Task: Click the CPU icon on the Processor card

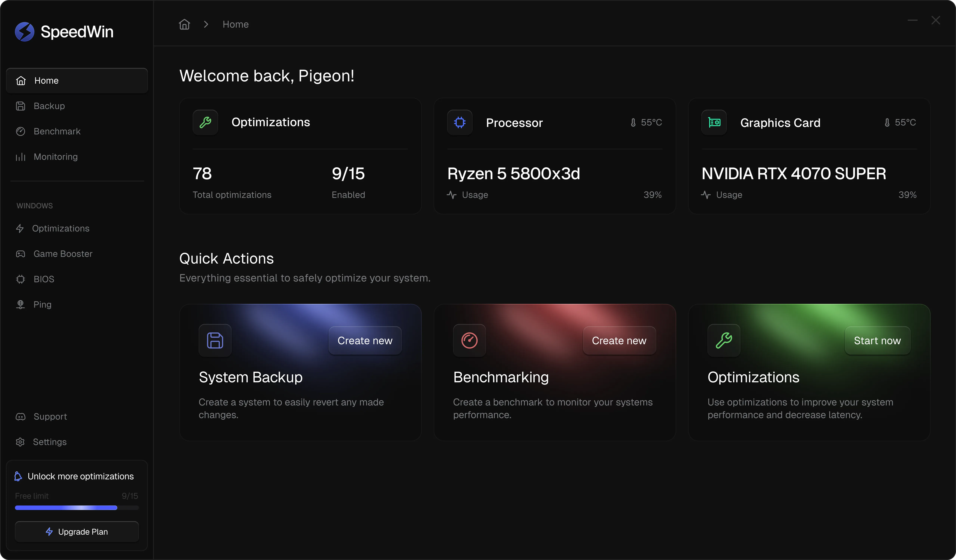Action: click(x=459, y=122)
